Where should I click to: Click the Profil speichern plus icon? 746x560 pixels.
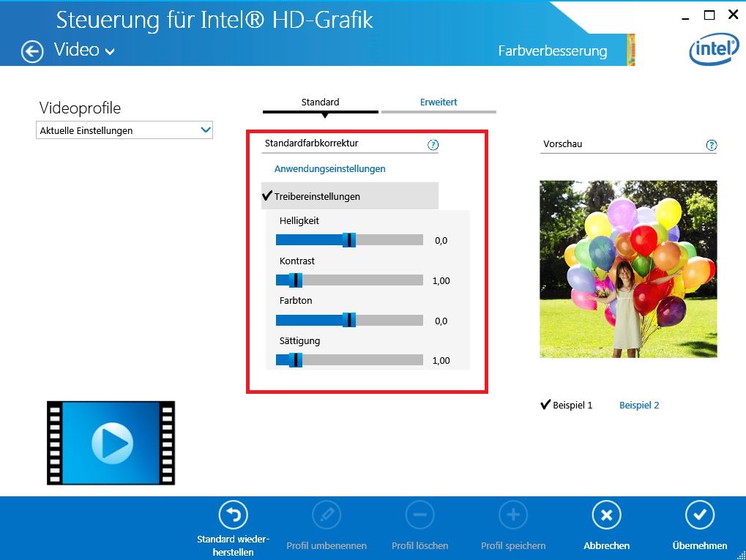(x=513, y=515)
